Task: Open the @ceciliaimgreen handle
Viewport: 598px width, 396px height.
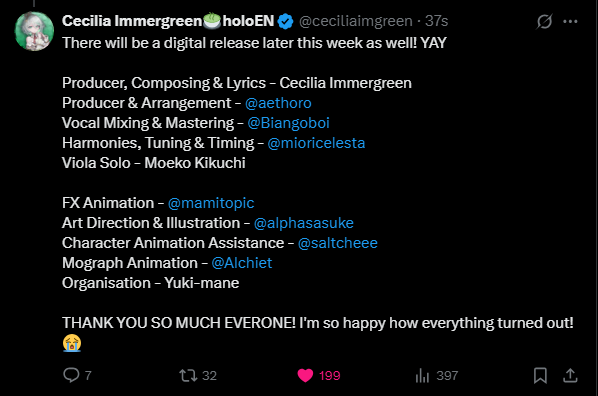Action: tap(356, 21)
